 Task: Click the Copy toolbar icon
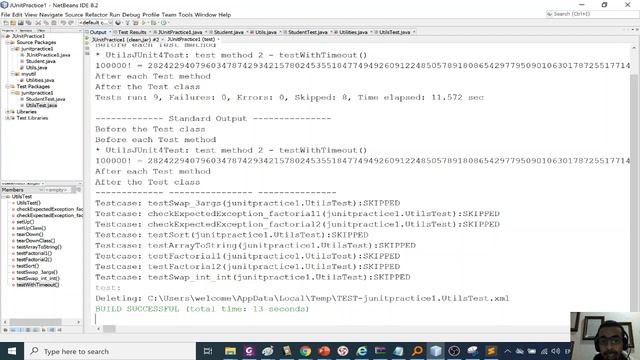click(x=46, y=23)
